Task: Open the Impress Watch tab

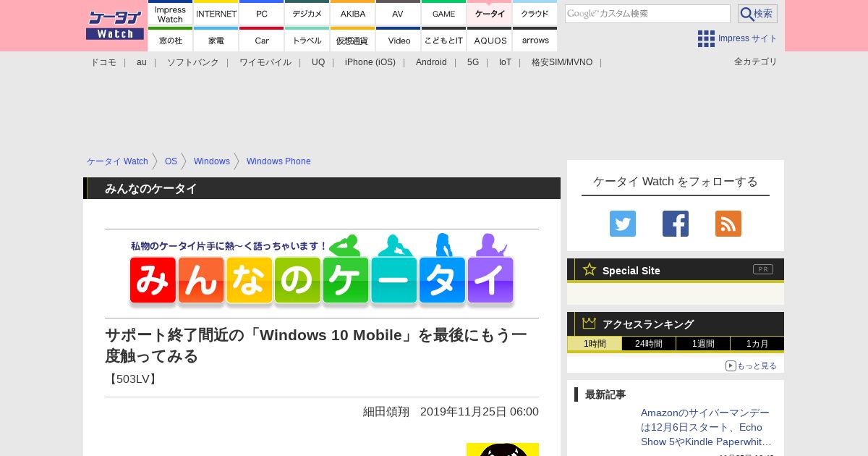Action: coord(170,14)
